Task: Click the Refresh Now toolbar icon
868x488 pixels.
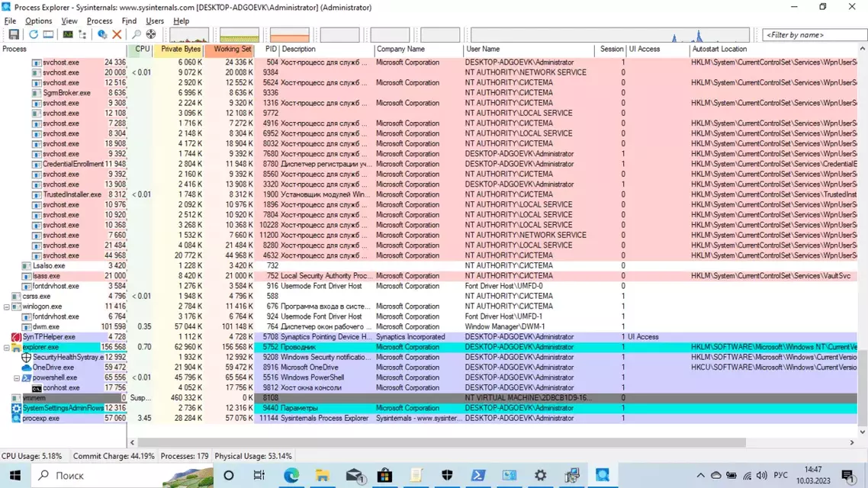Action: pos(34,35)
